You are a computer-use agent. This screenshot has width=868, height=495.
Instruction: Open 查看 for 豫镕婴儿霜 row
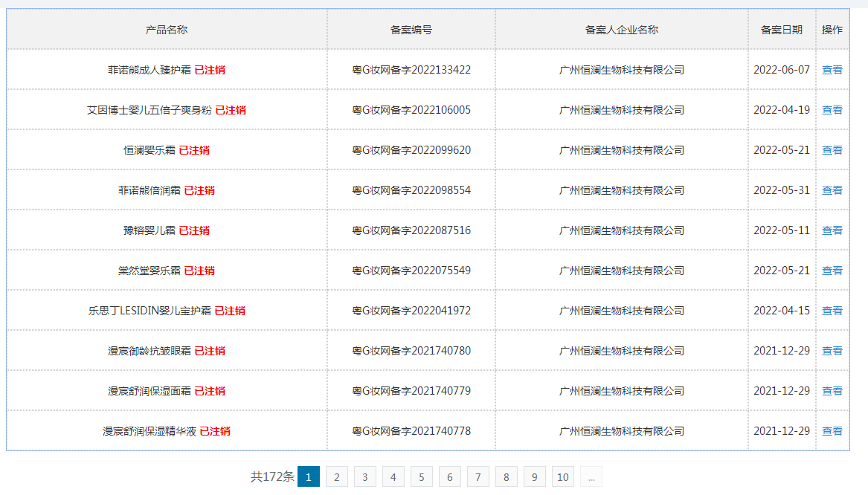[832, 230]
